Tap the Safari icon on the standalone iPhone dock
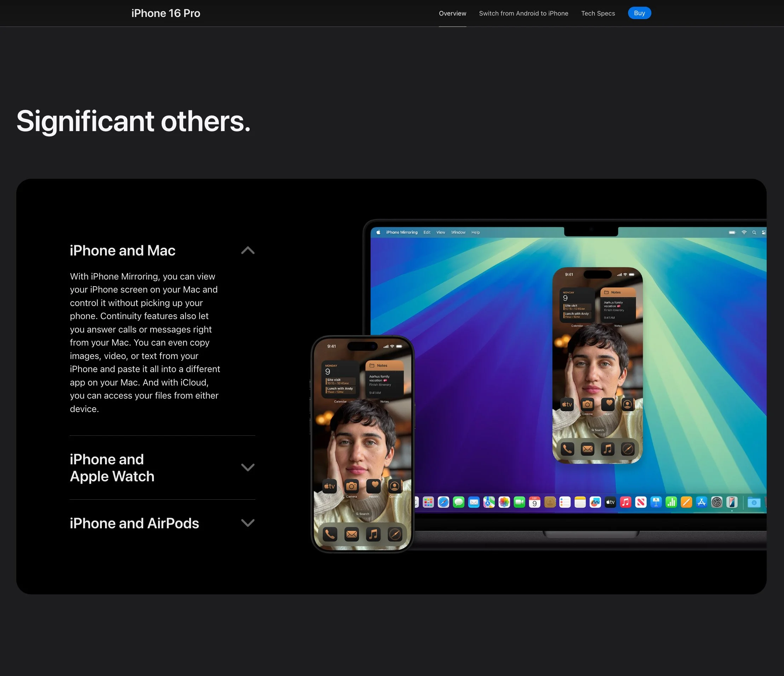The width and height of the screenshot is (784, 676). click(x=395, y=534)
